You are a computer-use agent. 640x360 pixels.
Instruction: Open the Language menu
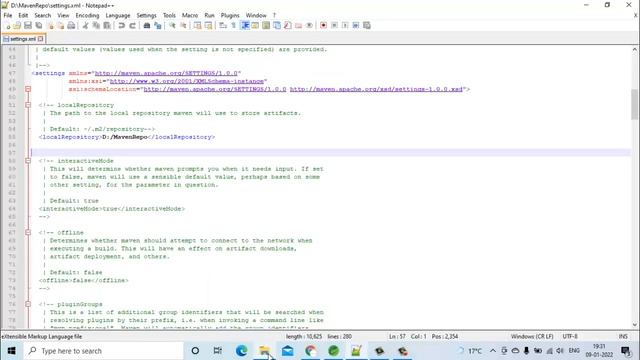(x=118, y=15)
